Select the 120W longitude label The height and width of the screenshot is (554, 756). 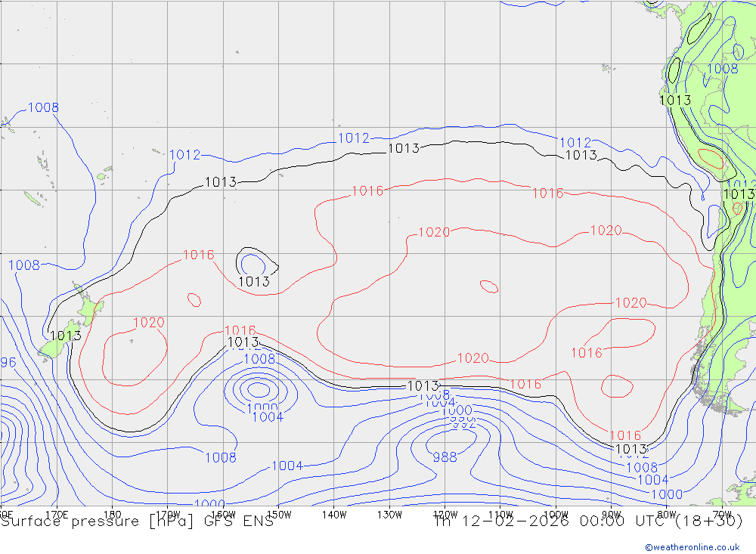point(445,515)
